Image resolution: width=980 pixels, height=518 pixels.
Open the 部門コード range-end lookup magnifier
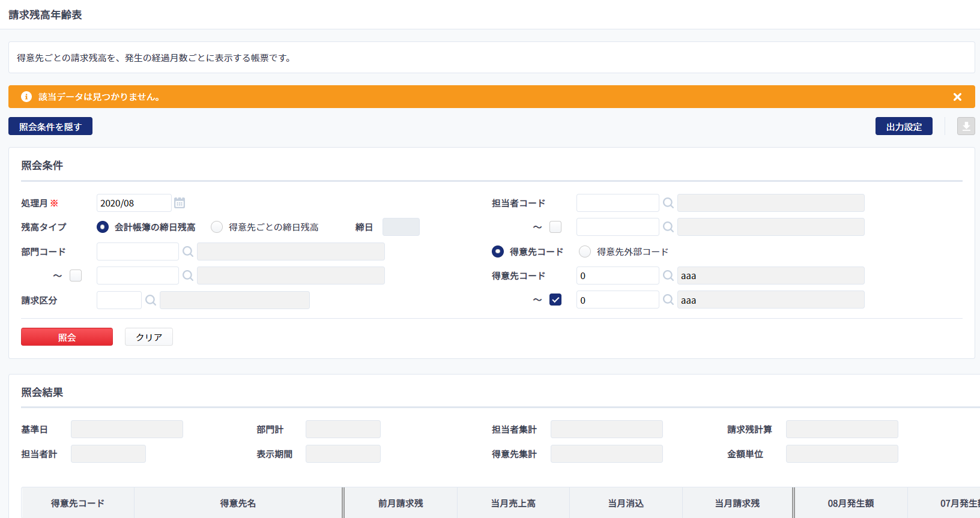click(188, 276)
